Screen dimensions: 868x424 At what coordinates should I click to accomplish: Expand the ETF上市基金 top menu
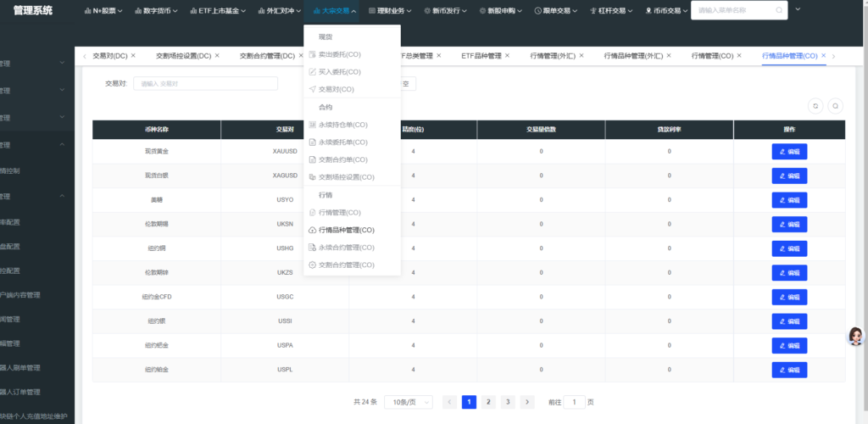pyautogui.click(x=218, y=10)
